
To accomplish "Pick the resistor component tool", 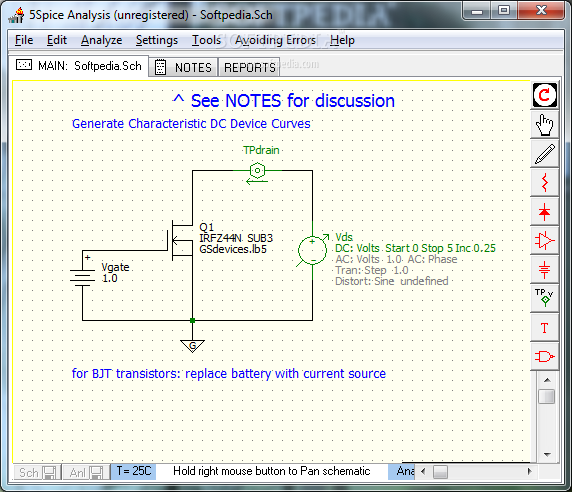I will (x=545, y=182).
